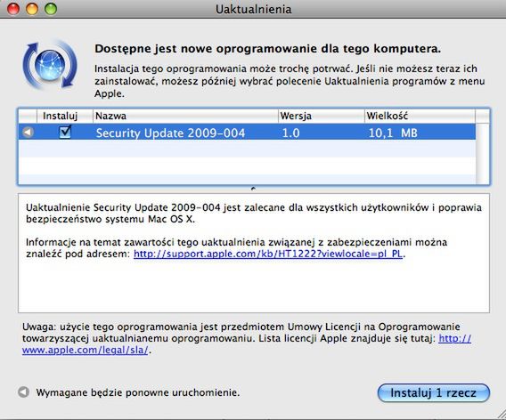The height and width of the screenshot is (420, 506).
Task: Click the Instaluj 1 rzecz button
Action: point(433,392)
